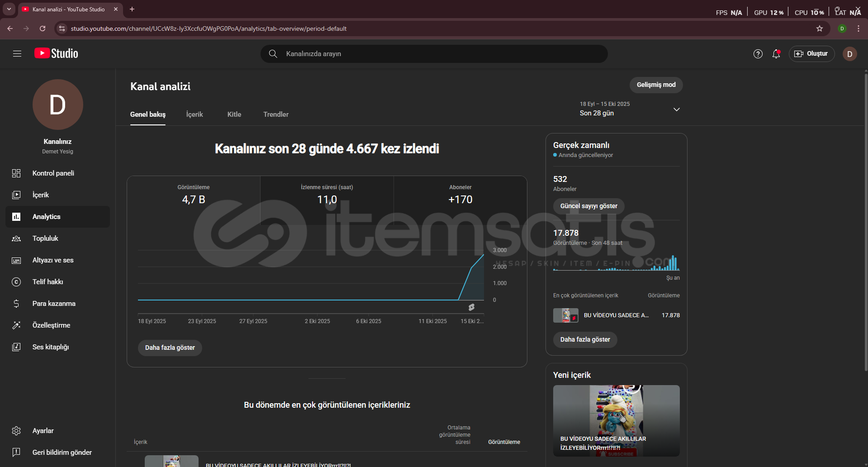This screenshot has width=868, height=467.
Task: Click the site information icon in address bar
Action: pyautogui.click(x=62, y=29)
